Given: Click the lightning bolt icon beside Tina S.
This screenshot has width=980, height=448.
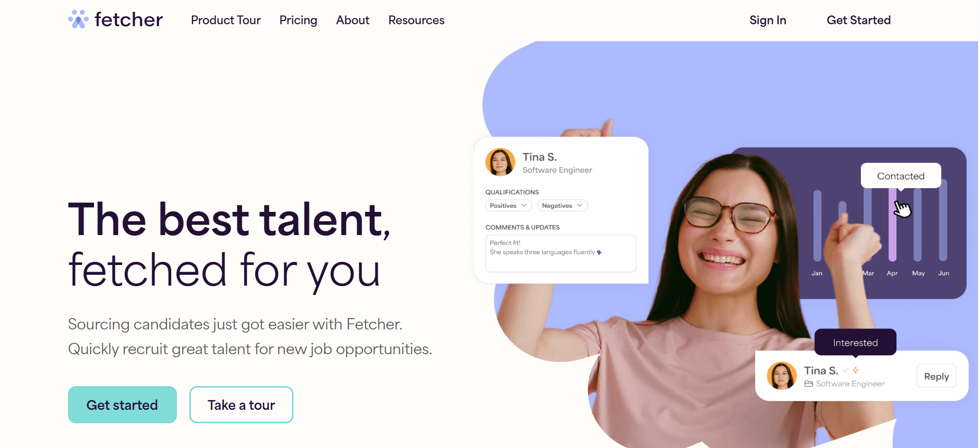Looking at the screenshot, I should coord(856,370).
